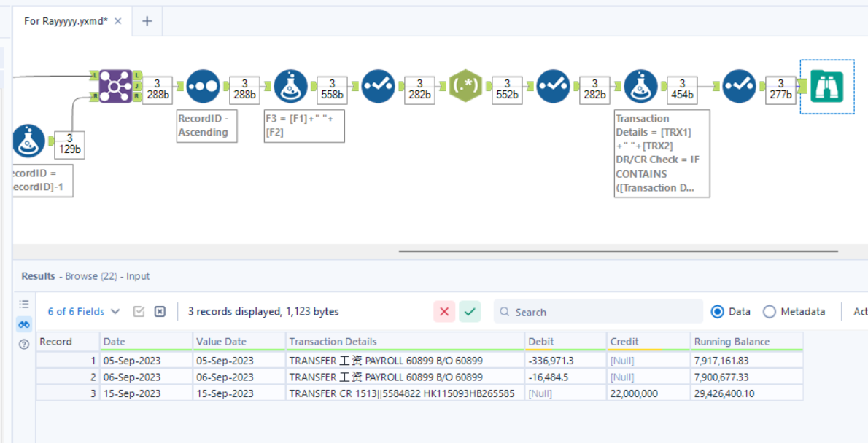Clear selection with the red X button
The width and height of the screenshot is (868, 443).
(x=444, y=311)
